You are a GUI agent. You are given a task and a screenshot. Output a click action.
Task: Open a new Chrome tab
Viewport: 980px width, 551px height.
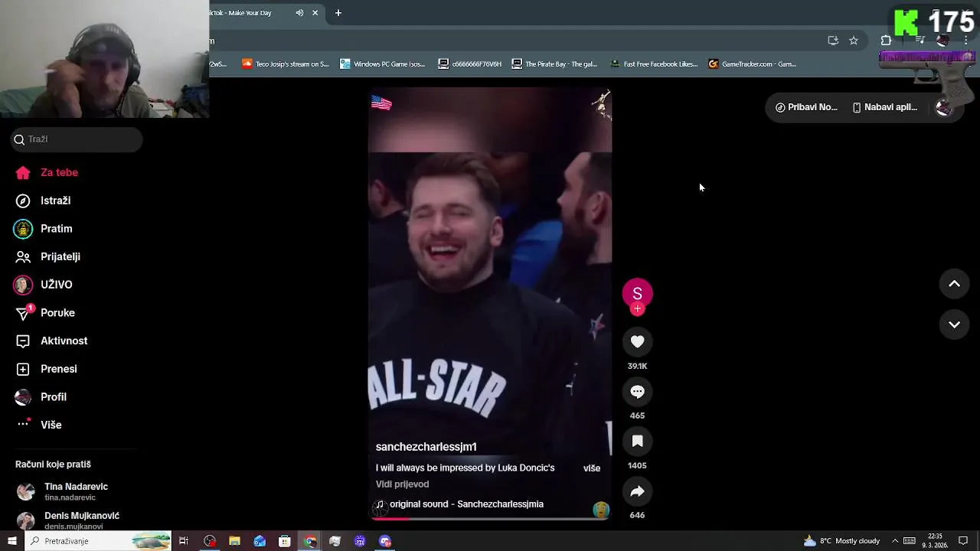click(x=338, y=13)
